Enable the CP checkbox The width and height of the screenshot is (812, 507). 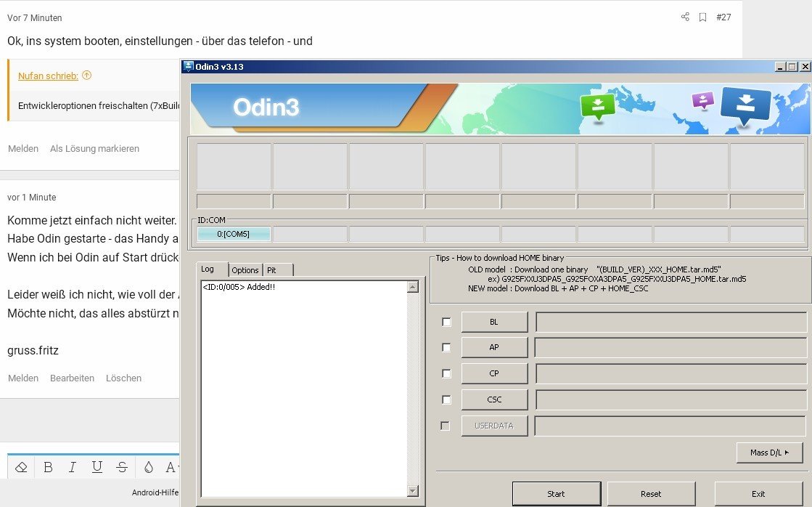coord(446,373)
